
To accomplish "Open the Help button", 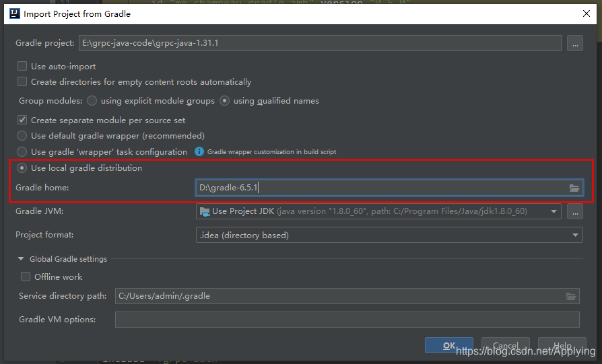I will (562, 345).
